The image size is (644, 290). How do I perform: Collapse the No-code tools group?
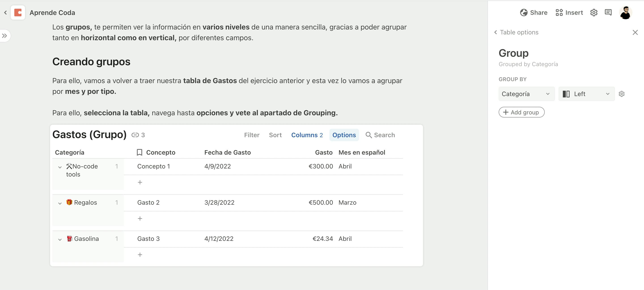(60, 167)
